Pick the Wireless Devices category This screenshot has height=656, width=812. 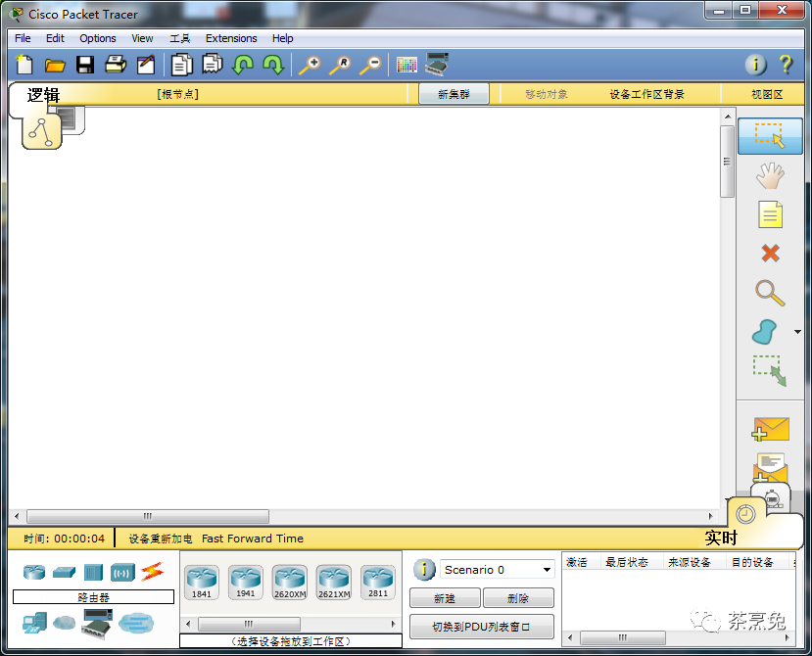coord(122,572)
